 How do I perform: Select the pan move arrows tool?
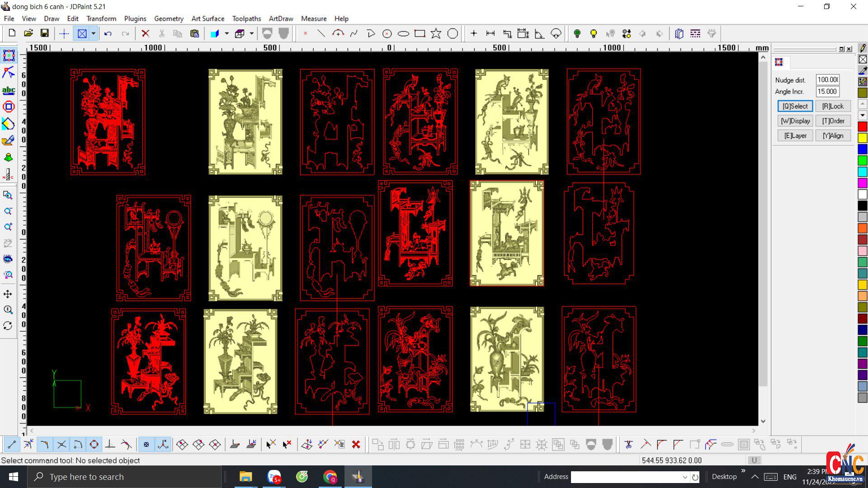click(x=8, y=294)
